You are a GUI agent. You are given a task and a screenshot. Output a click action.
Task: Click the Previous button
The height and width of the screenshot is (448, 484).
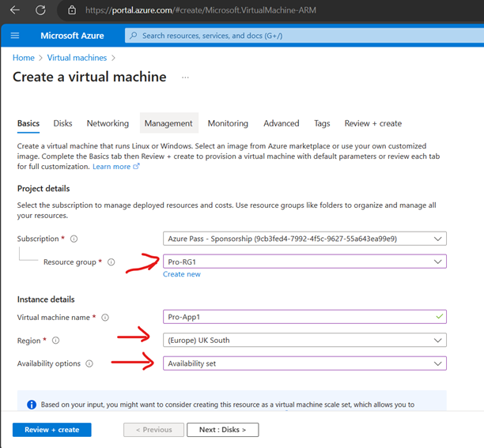tap(153, 430)
